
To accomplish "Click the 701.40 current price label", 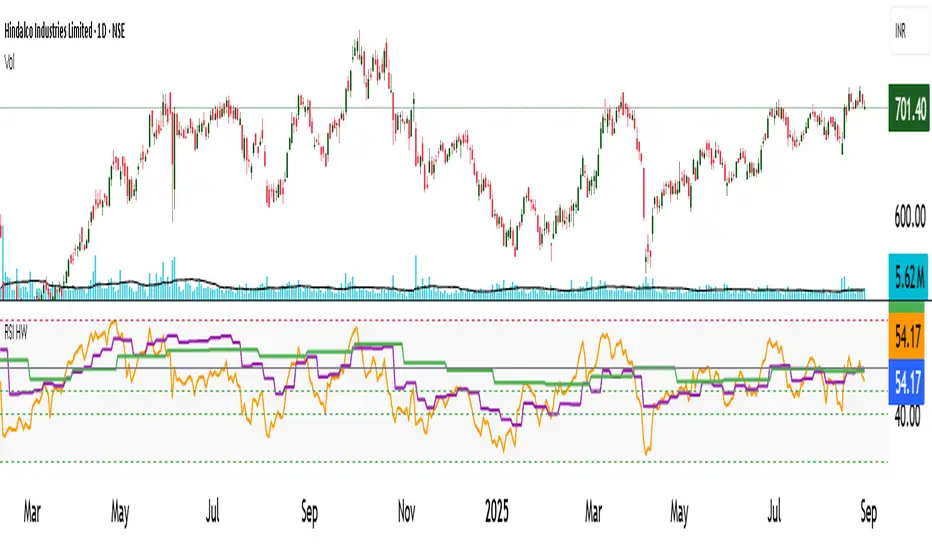I will [x=909, y=108].
